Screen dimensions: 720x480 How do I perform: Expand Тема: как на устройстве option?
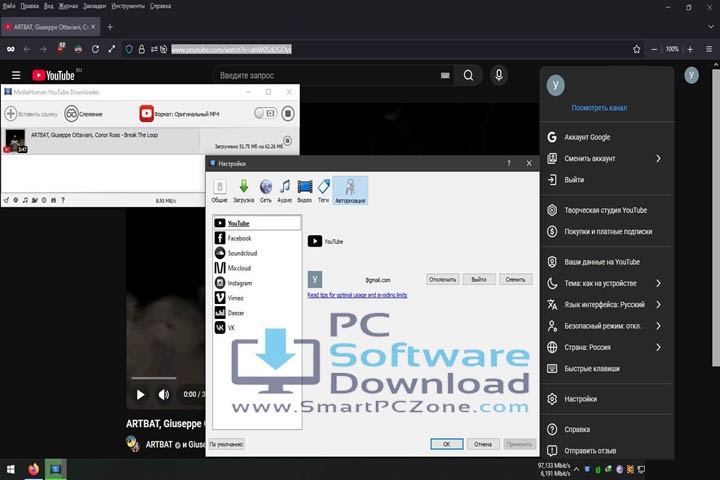pyautogui.click(x=607, y=283)
